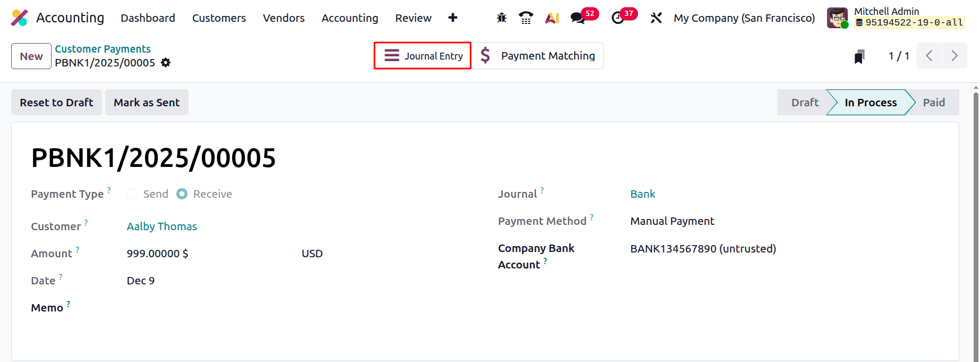Screen dimensions: 980x362
Task: Select the Send payment type radio
Action: [132, 194]
